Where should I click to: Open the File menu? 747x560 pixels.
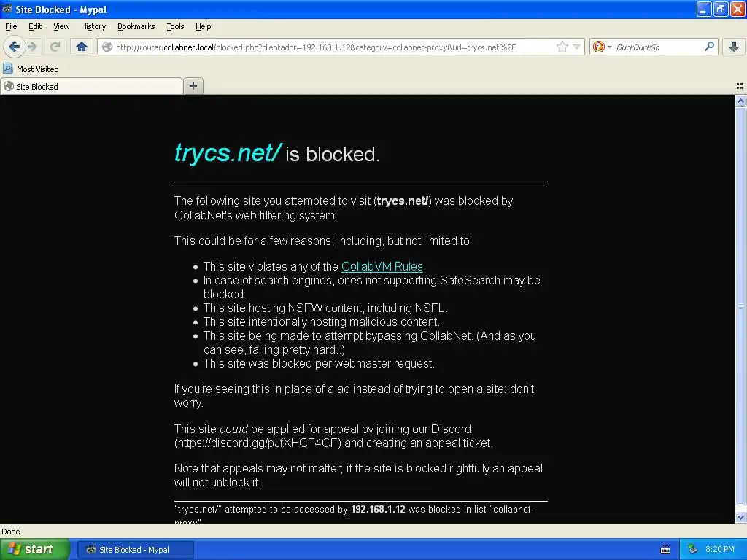(x=11, y=26)
